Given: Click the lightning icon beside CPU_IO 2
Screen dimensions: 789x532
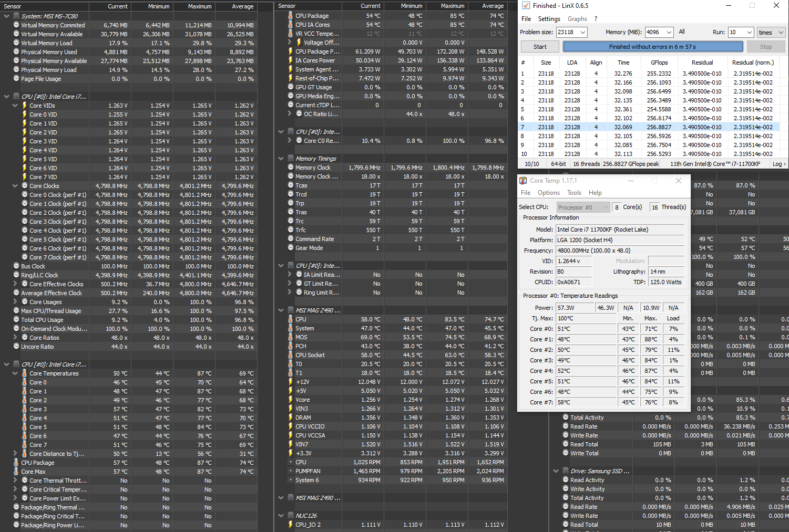Looking at the screenshot, I should pyautogui.click(x=291, y=525).
